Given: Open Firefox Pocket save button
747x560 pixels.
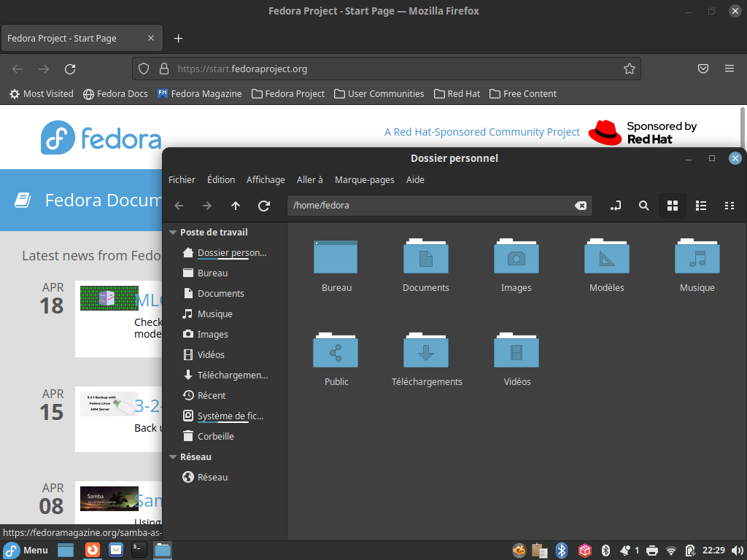Looking at the screenshot, I should click(703, 69).
